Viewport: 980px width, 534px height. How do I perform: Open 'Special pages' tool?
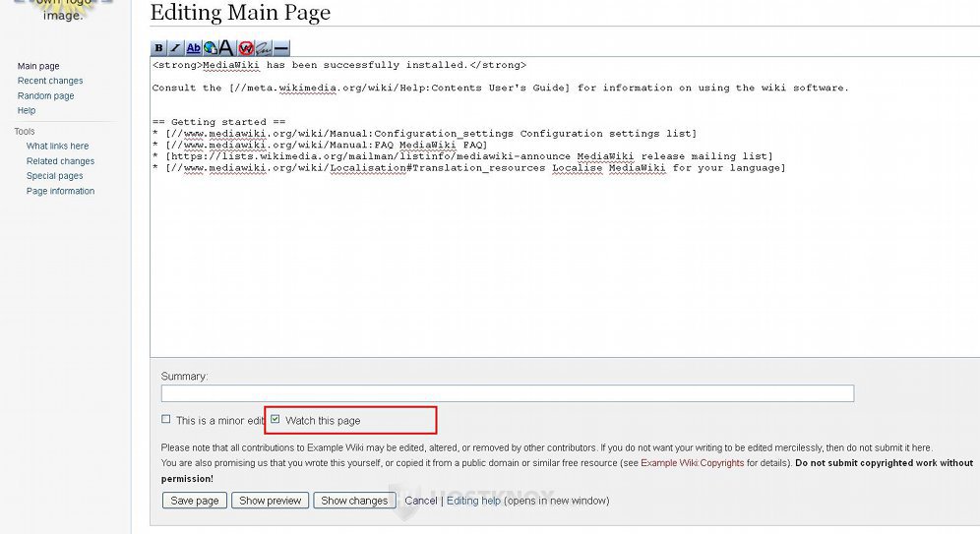54,175
